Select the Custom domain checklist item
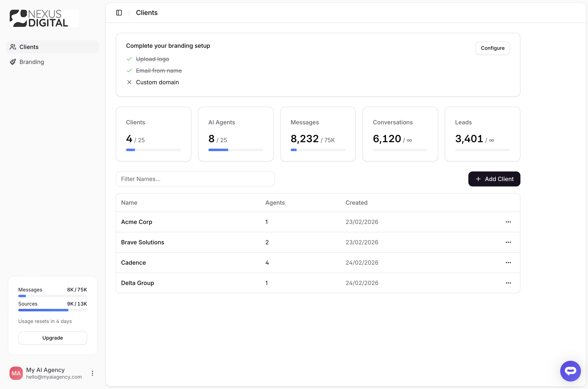 coord(157,82)
